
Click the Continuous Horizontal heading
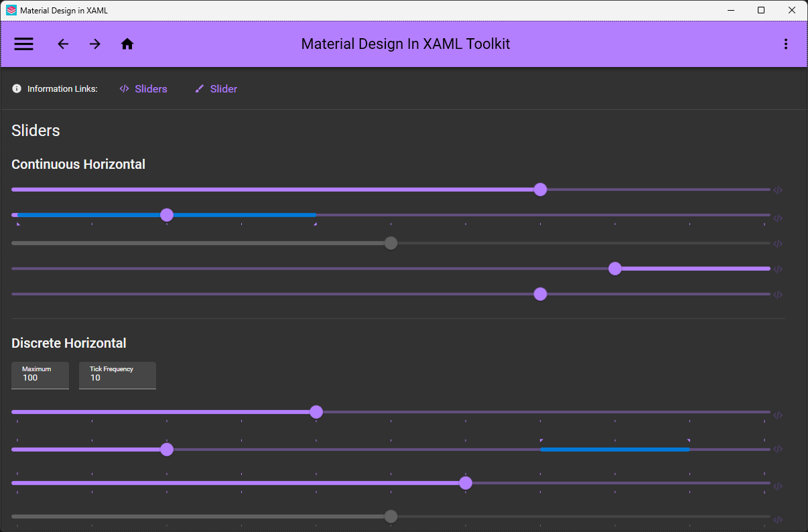78,164
